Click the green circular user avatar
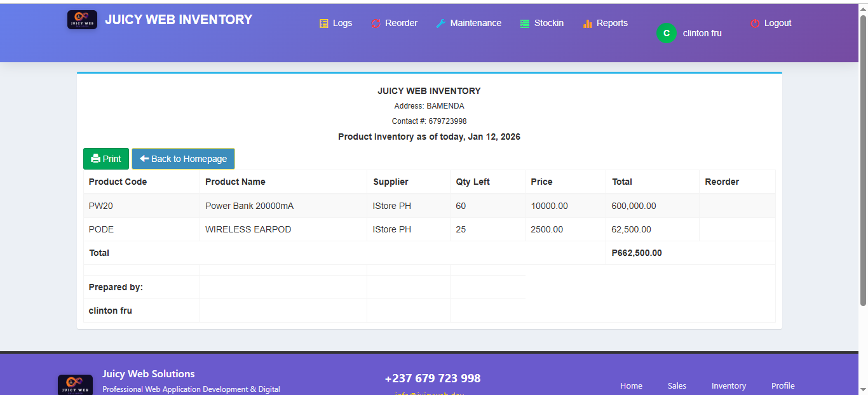Viewport: 868px width, 395px height. click(x=665, y=32)
